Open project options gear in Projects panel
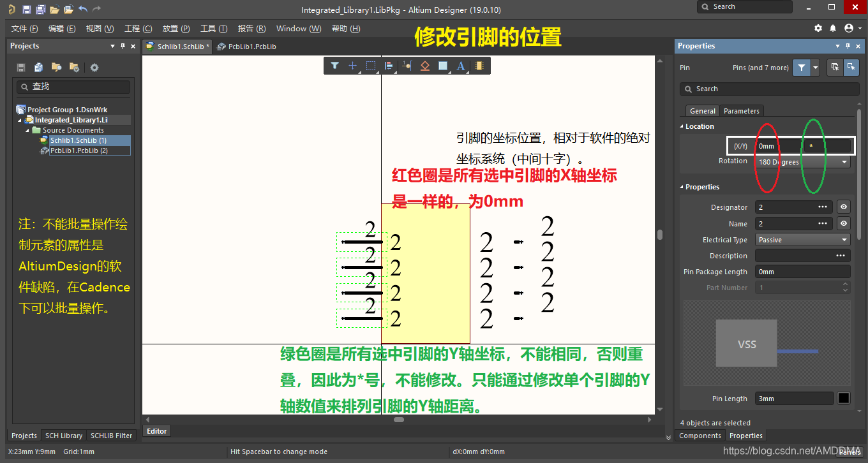 [94, 68]
